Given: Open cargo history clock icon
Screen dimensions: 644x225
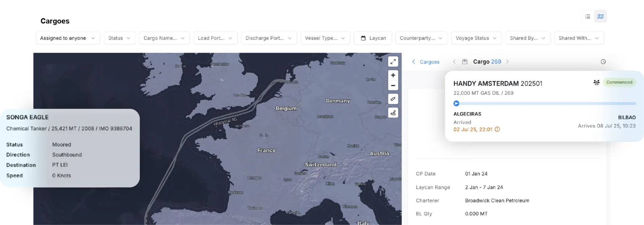Looking at the screenshot, I should tap(603, 62).
